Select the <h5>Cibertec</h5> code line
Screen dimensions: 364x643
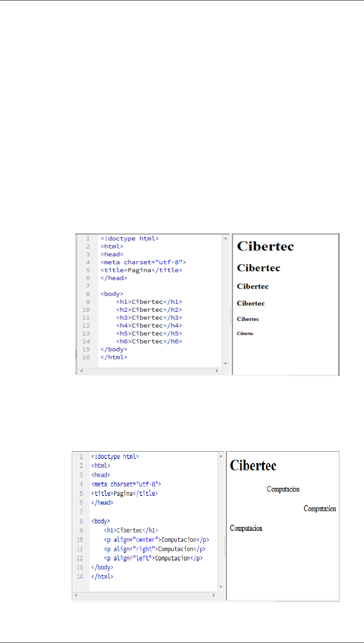point(150,333)
